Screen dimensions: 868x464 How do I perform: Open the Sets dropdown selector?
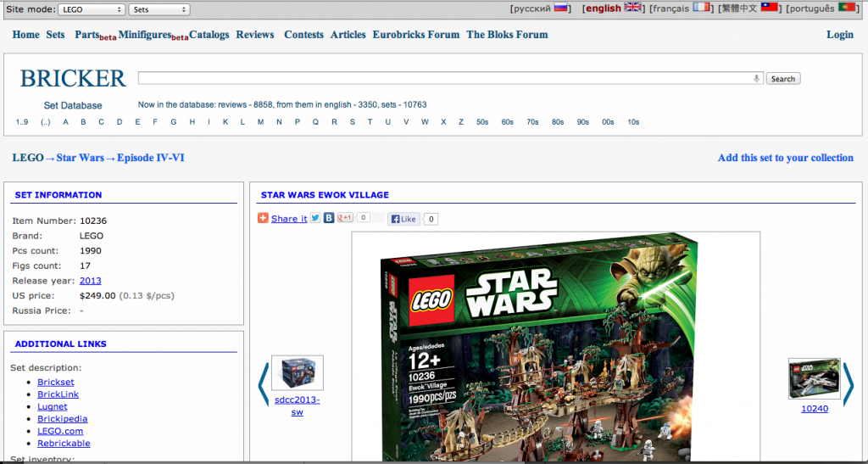coord(159,9)
